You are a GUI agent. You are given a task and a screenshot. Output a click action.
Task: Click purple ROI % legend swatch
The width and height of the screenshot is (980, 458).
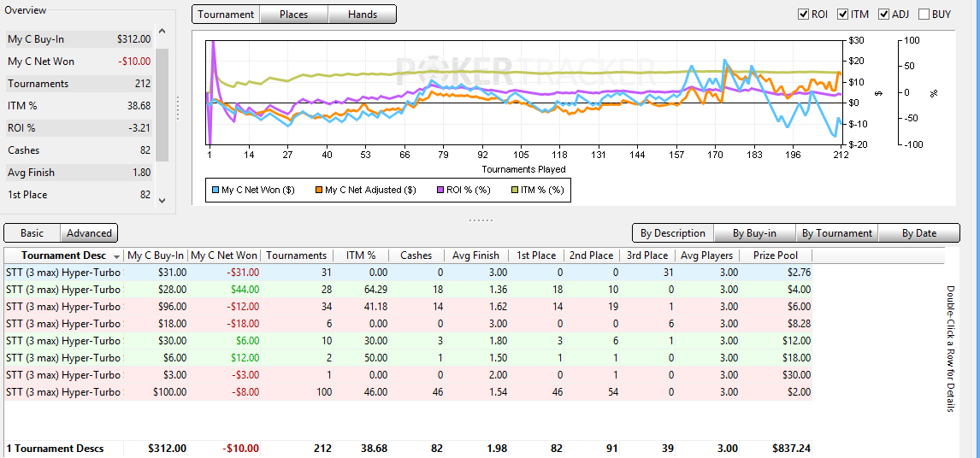[x=440, y=190]
